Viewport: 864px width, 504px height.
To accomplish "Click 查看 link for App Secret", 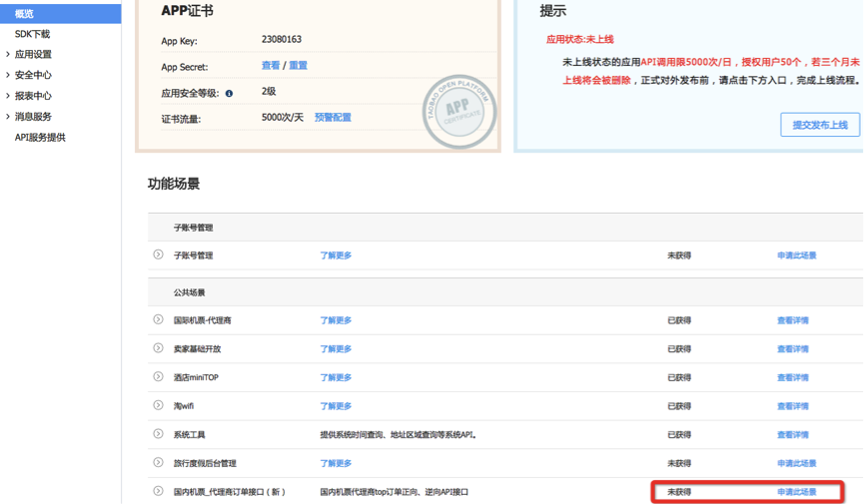I will tap(271, 66).
